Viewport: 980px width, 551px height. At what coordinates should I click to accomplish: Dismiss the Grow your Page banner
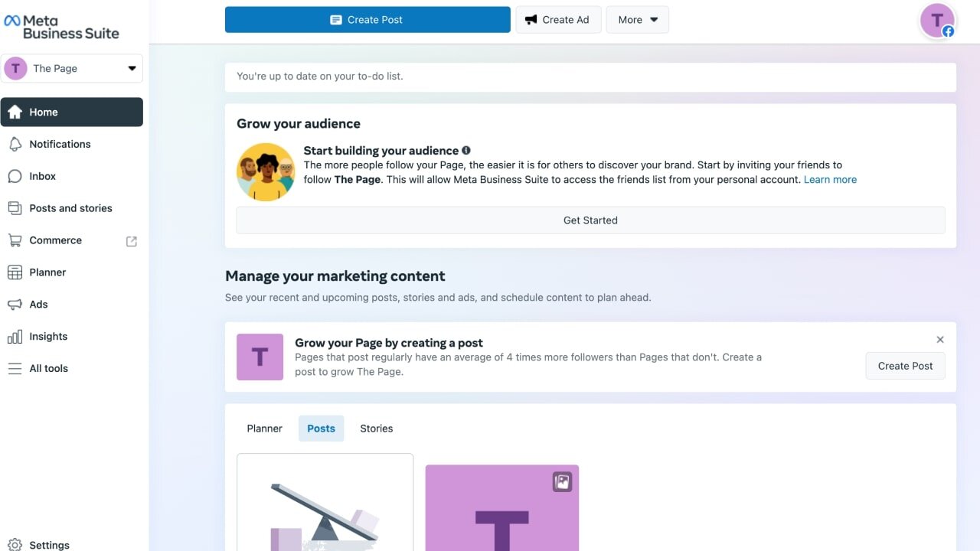pyautogui.click(x=940, y=340)
